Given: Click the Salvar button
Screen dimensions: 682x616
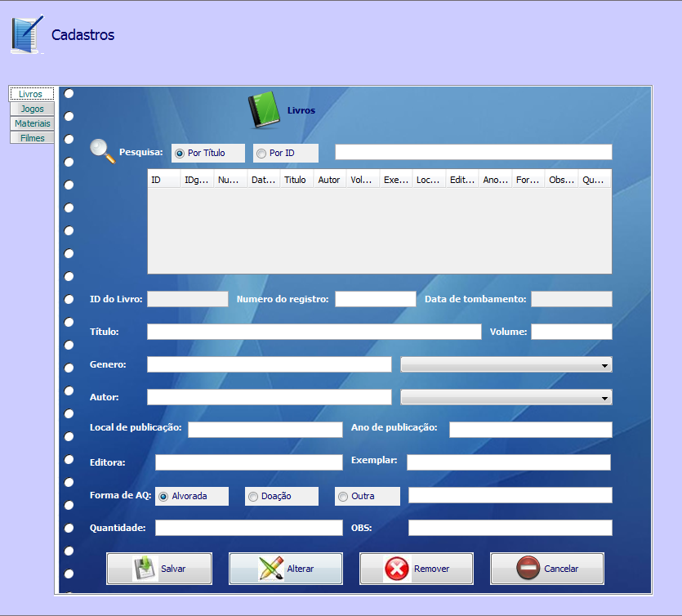Looking at the screenshot, I should [x=159, y=569].
